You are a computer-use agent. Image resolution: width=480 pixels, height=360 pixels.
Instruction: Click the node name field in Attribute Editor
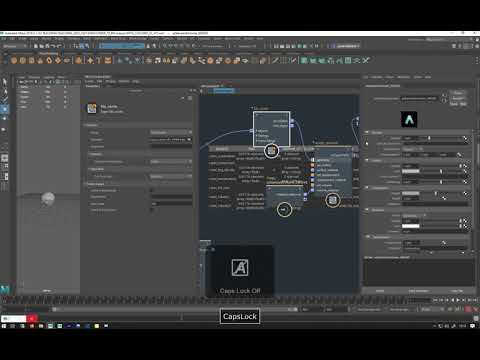(x=419, y=99)
